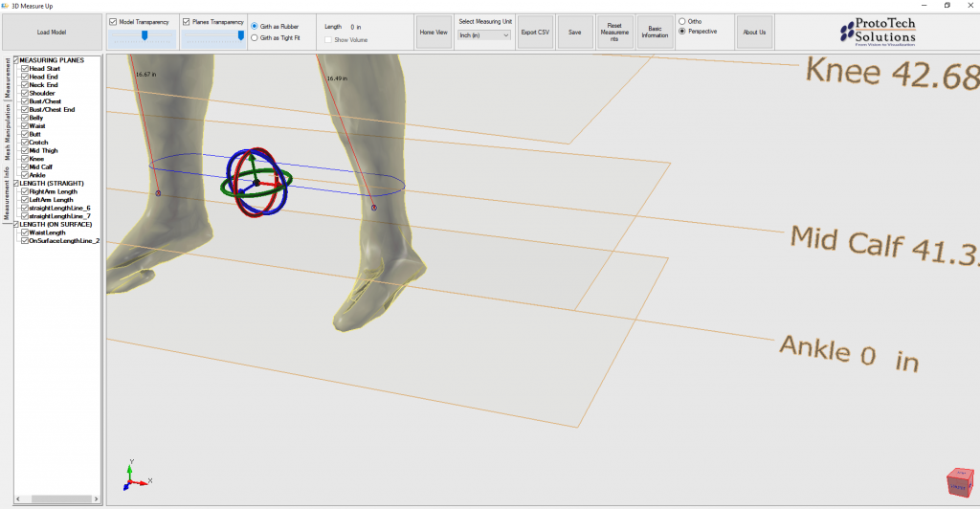Select the Crotch tree item
This screenshot has width=980, height=509.
coord(38,143)
